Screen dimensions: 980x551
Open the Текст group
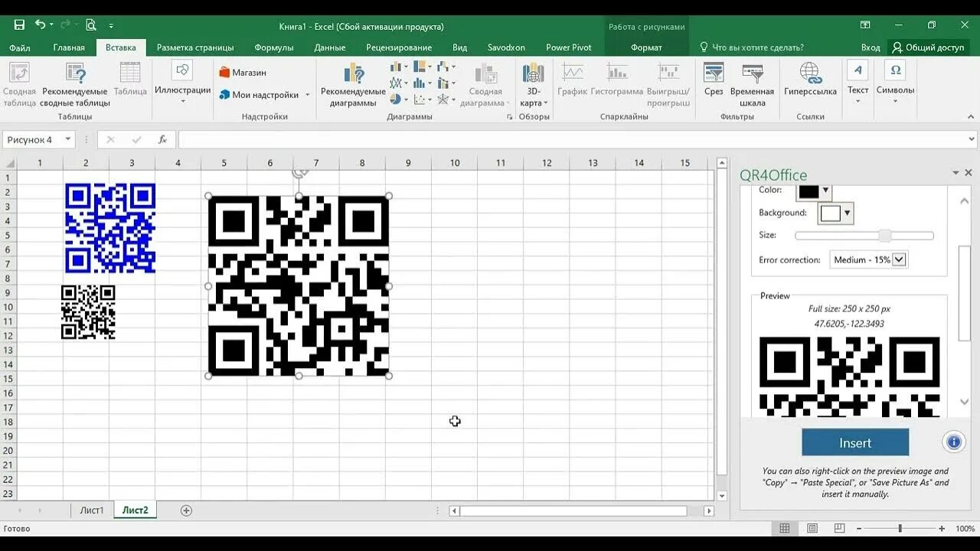(857, 83)
